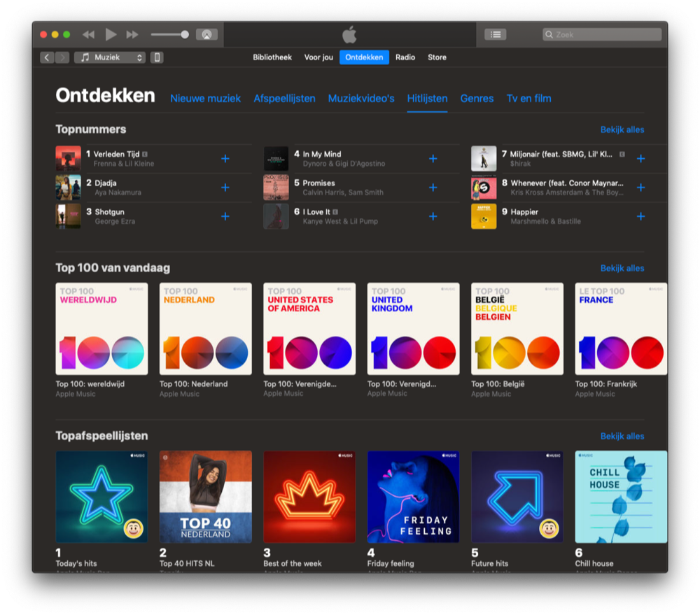This screenshot has height=615, width=700.
Task: Open the Muziek media type dropdown
Action: [x=110, y=57]
